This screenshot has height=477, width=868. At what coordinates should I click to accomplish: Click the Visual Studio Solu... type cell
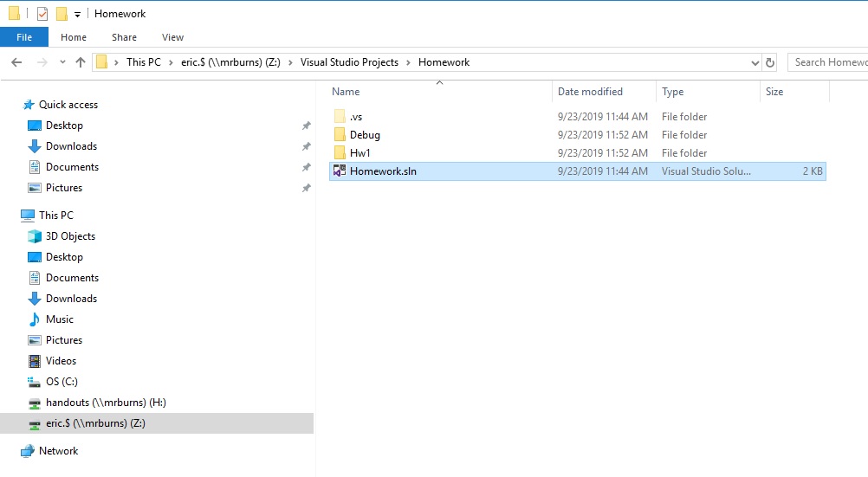tap(706, 171)
